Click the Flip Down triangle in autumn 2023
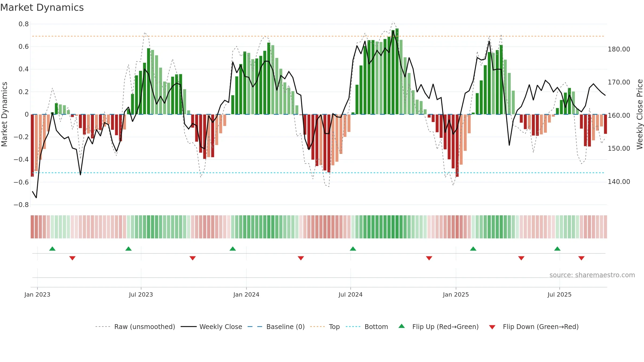The image size is (644, 362). 193,258
